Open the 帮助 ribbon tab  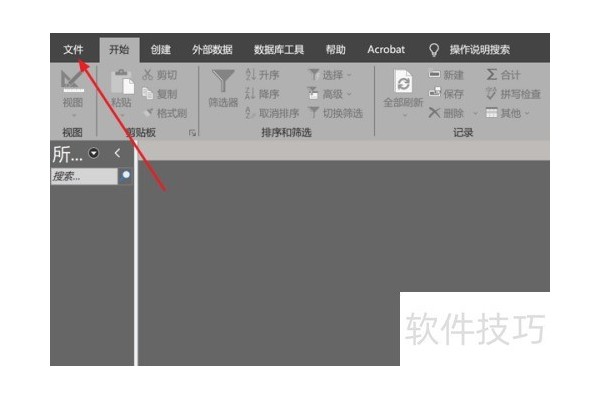[336, 50]
